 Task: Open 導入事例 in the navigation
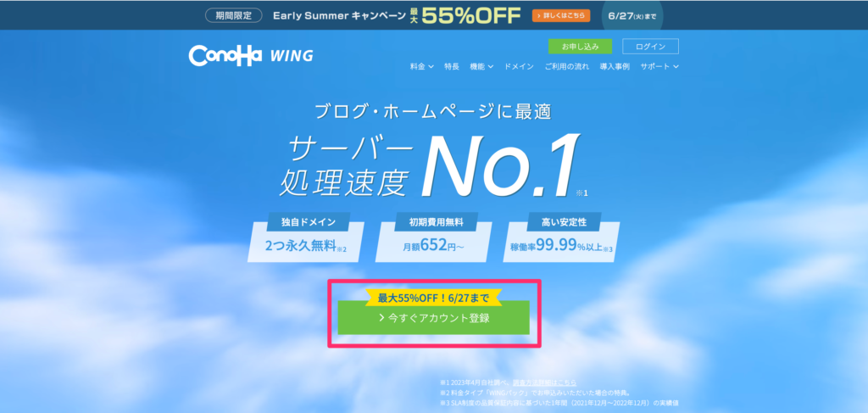click(x=615, y=66)
